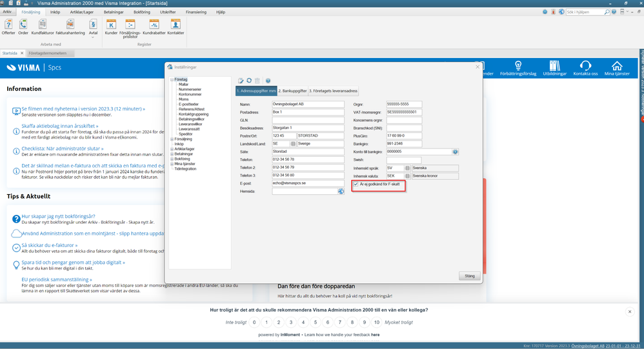Open Kundfakturor in the ribbon
This screenshot has height=349, width=644.
[x=43, y=27]
